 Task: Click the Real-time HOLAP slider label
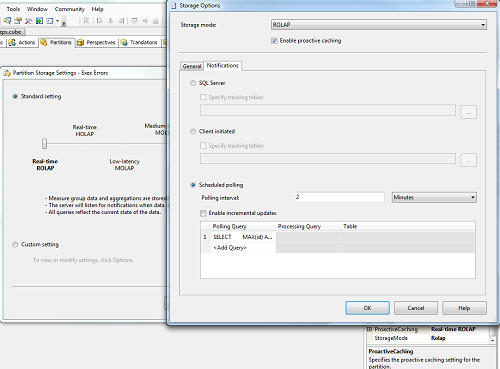85,131
